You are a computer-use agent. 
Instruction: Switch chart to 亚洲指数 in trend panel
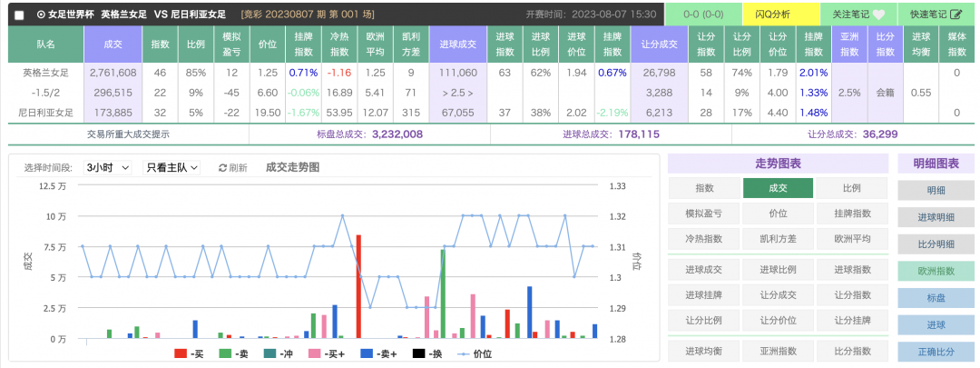[x=779, y=351]
